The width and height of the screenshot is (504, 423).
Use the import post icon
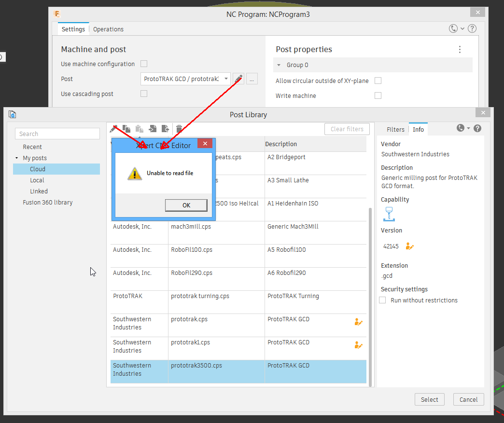point(153,129)
